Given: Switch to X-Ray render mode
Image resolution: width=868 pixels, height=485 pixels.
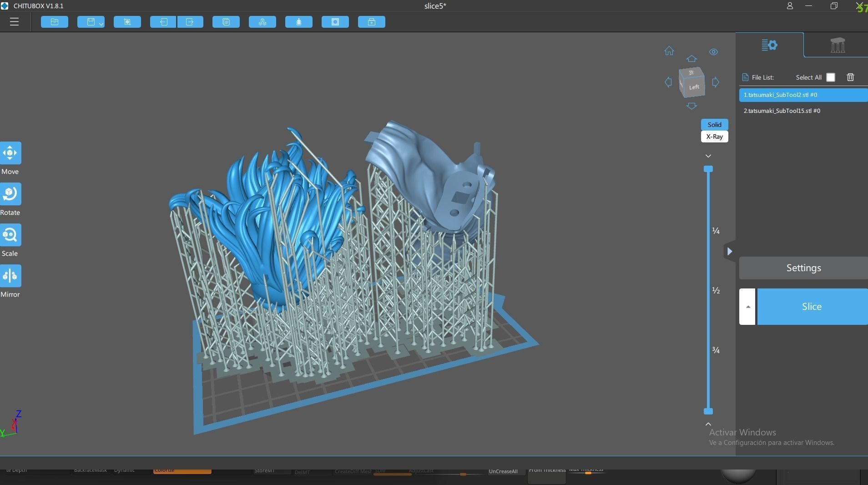Looking at the screenshot, I should pyautogui.click(x=714, y=136).
